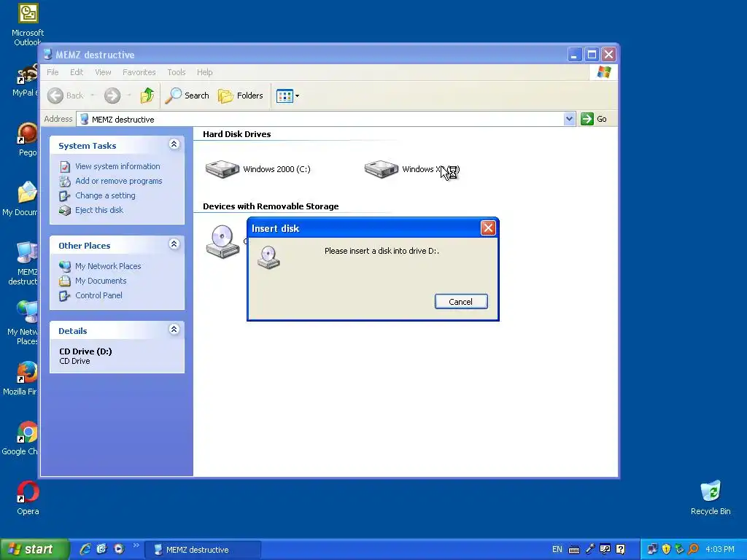Select MEMZ destructive desktop icon
747x560 pixels.
(23, 264)
